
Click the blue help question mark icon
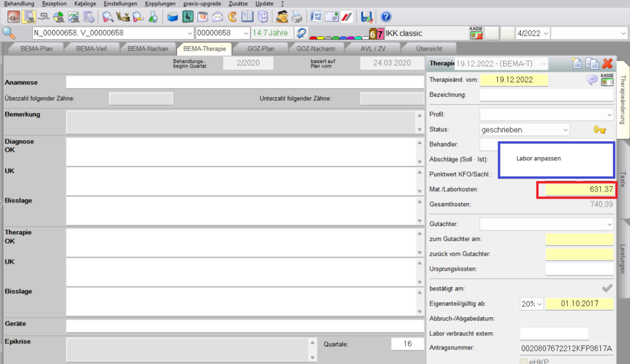pos(386,16)
